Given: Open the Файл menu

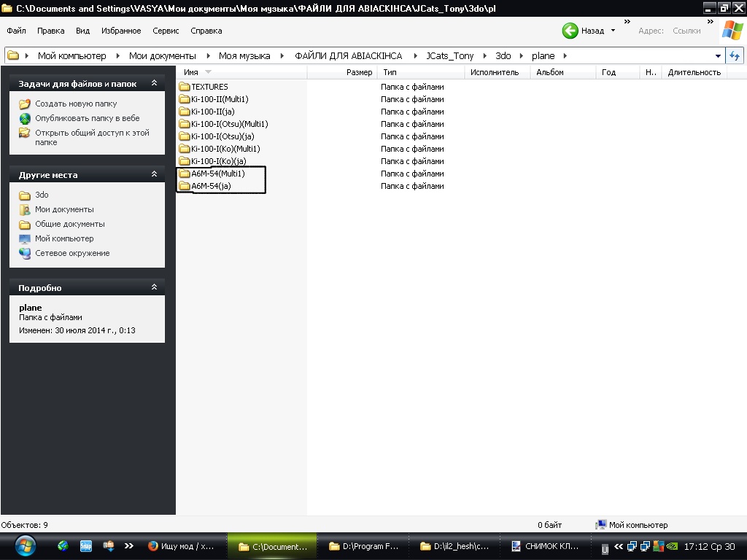Looking at the screenshot, I should pos(16,31).
